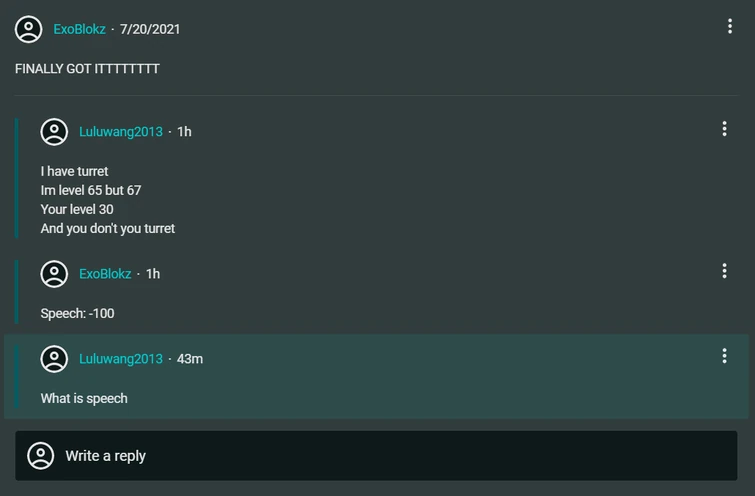The image size is (755, 496).
Task: Open three-dot menu on the turret comment
Action: point(724,129)
